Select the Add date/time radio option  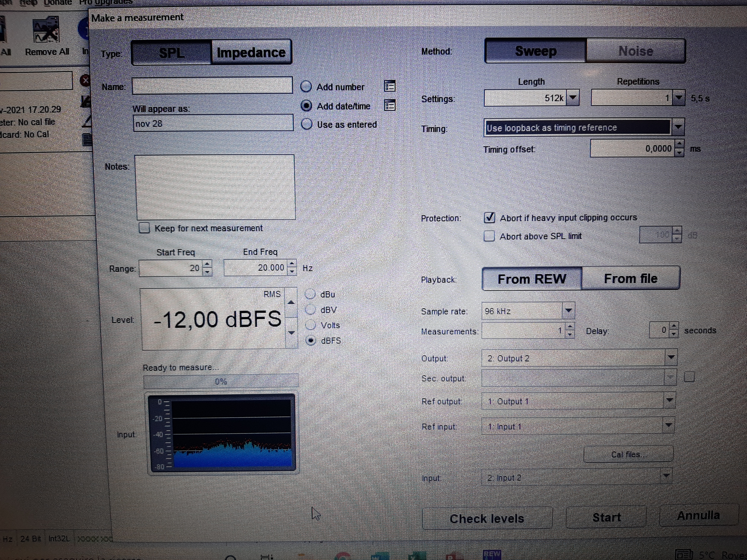tap(306, 106)
